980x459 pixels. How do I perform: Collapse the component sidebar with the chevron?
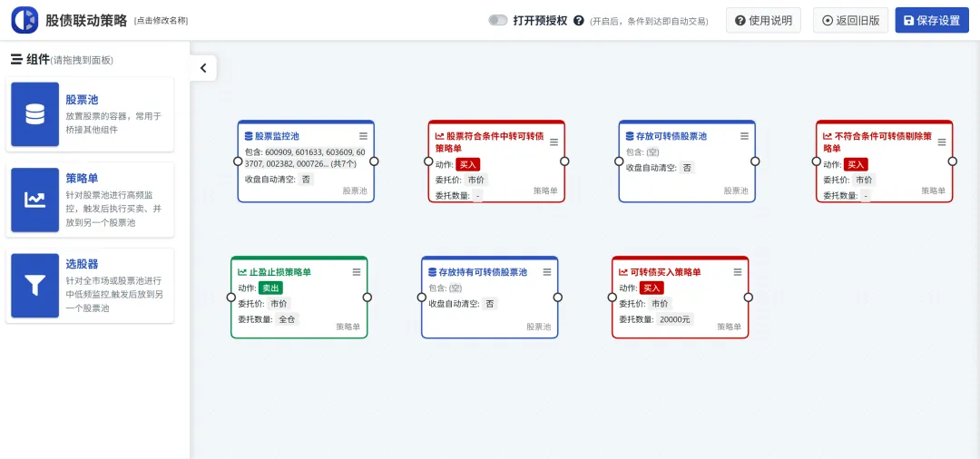[202, 68]
